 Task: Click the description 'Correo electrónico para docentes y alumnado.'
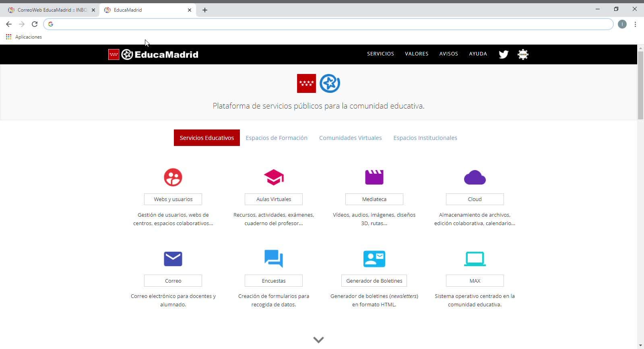tap(173, 300)
